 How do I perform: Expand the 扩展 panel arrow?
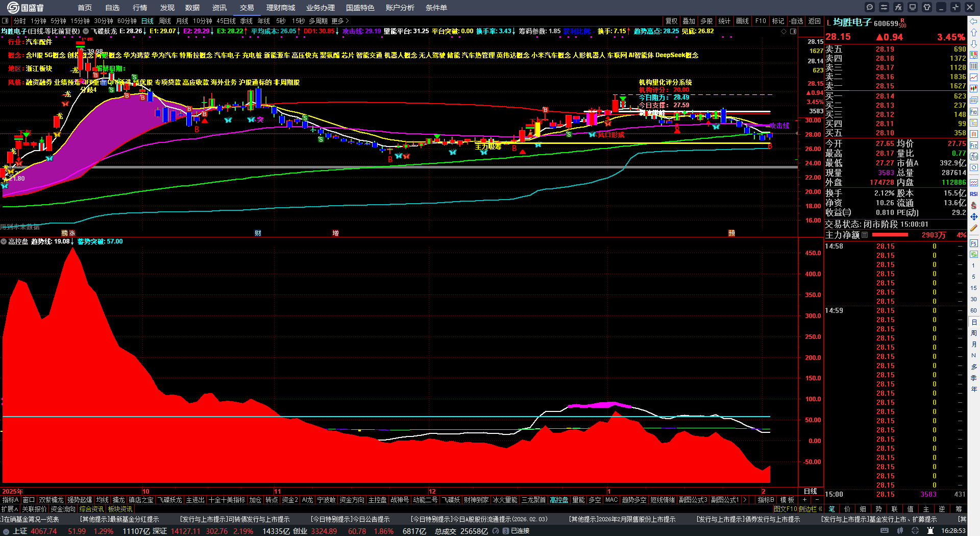pos(10,509)
